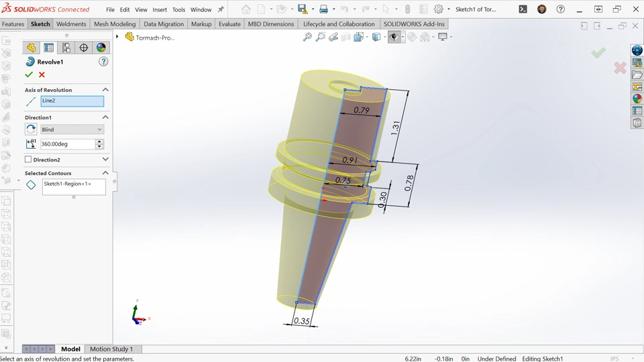Click the Home icon in title toolbar

click(x=246, y=9)
